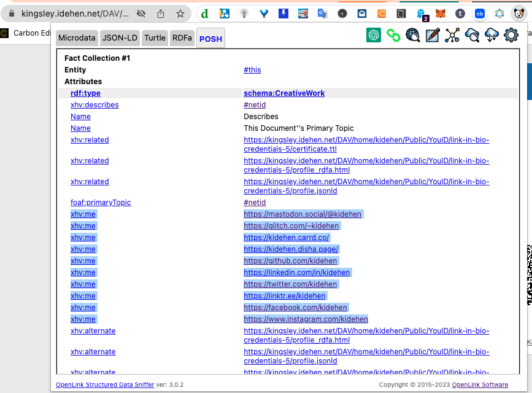532x393 pixels.
Task: Click the cloud download arrows icon
Action: (492, 36)
